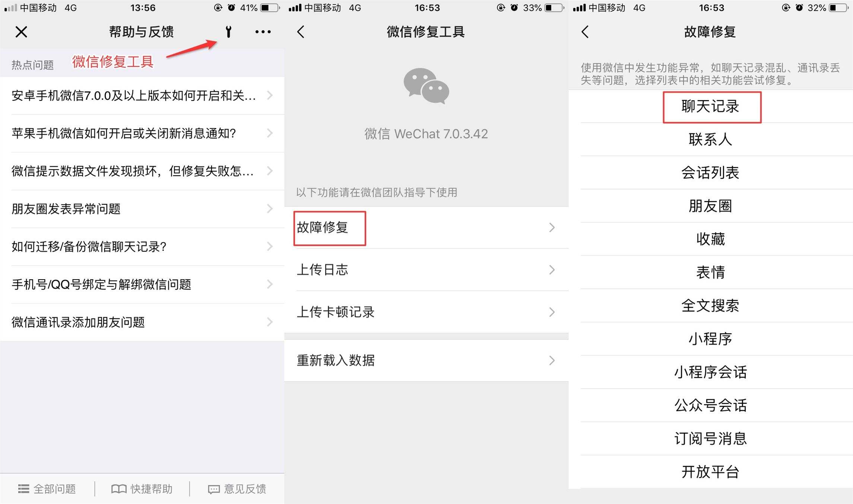Click the wrench icon in 帮助与反馈

(x=230, y=32)
